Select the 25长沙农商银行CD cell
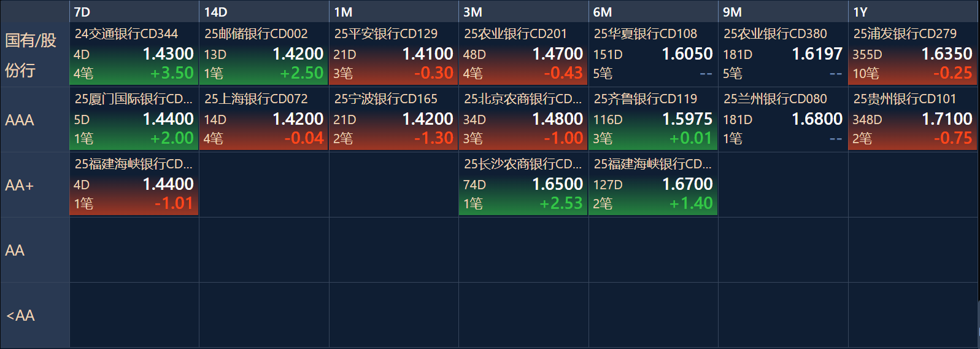The height and width of the screenshot is (349, 980). (523, 184)
